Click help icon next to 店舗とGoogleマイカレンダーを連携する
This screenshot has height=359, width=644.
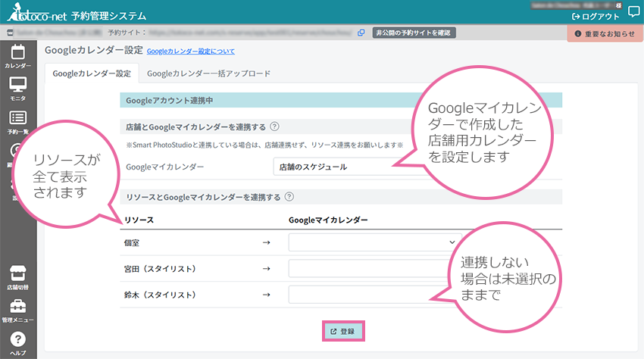[274, 127]
